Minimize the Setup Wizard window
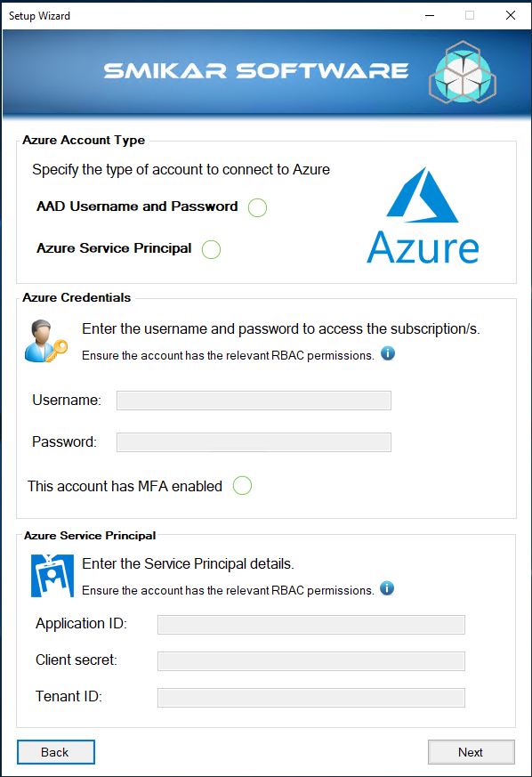This screenshot has width=532, height=777. point(430,15)
